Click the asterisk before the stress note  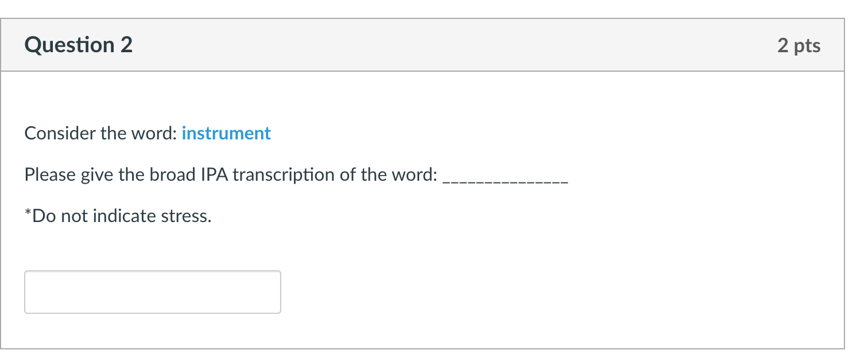(x=28, y=213)
